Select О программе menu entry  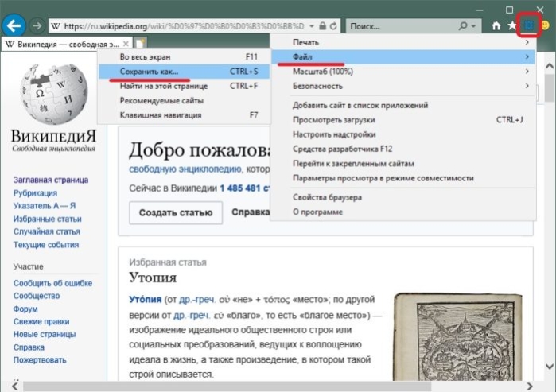tap(403, 212)
